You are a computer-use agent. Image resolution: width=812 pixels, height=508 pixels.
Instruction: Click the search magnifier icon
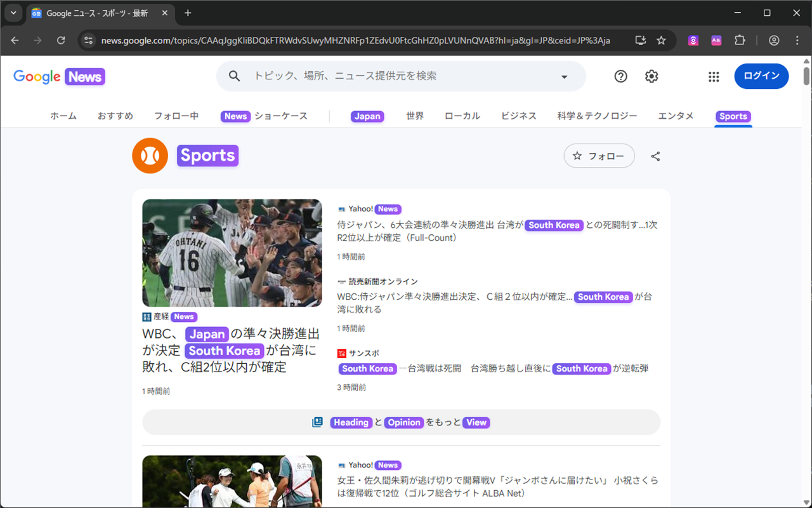point(234,76)
